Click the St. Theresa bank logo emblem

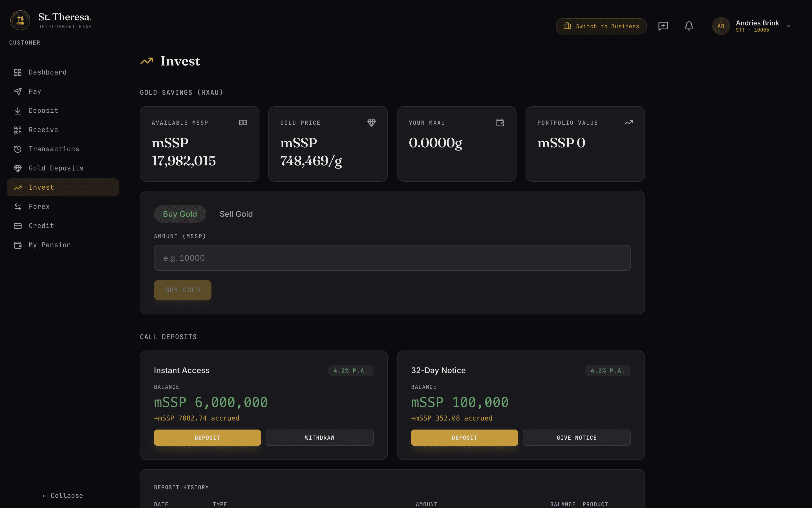20,20
